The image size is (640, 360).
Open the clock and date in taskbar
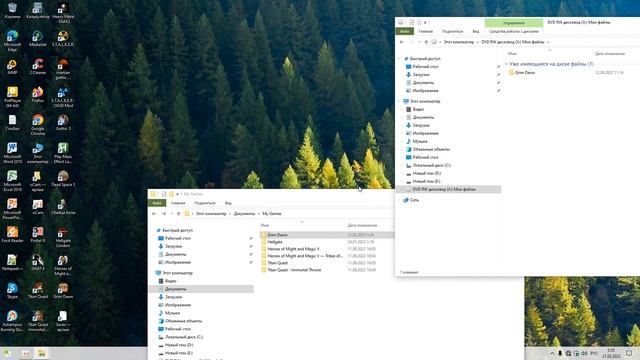point(611,353)
